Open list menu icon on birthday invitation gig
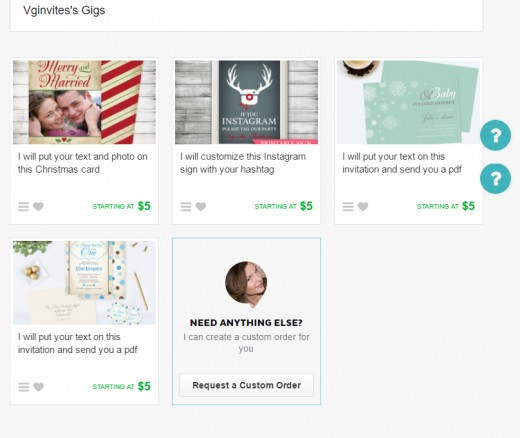This screenshot has height=438, width=520. click(24, 387)
